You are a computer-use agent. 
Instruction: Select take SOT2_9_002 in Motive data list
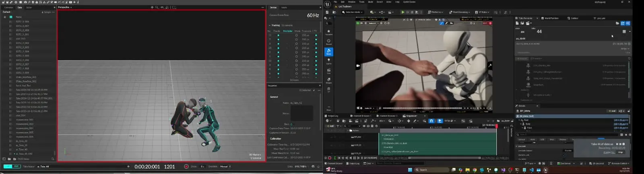[x=23, y=43]
